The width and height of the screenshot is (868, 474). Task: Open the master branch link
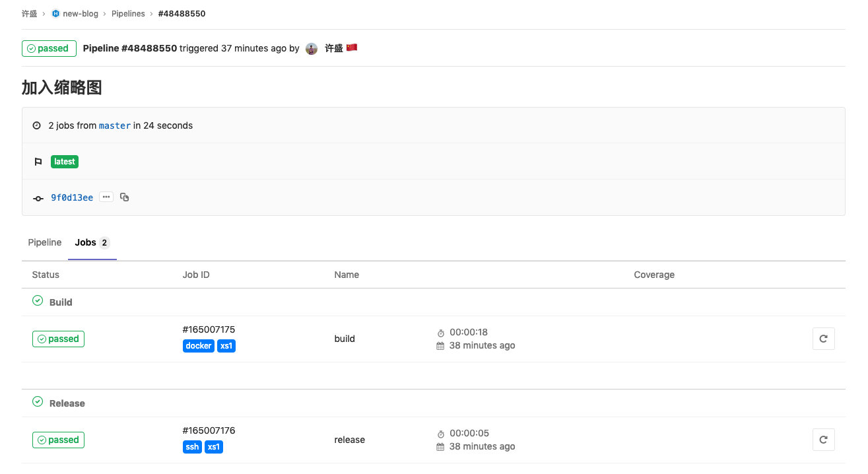click(114, 125)
